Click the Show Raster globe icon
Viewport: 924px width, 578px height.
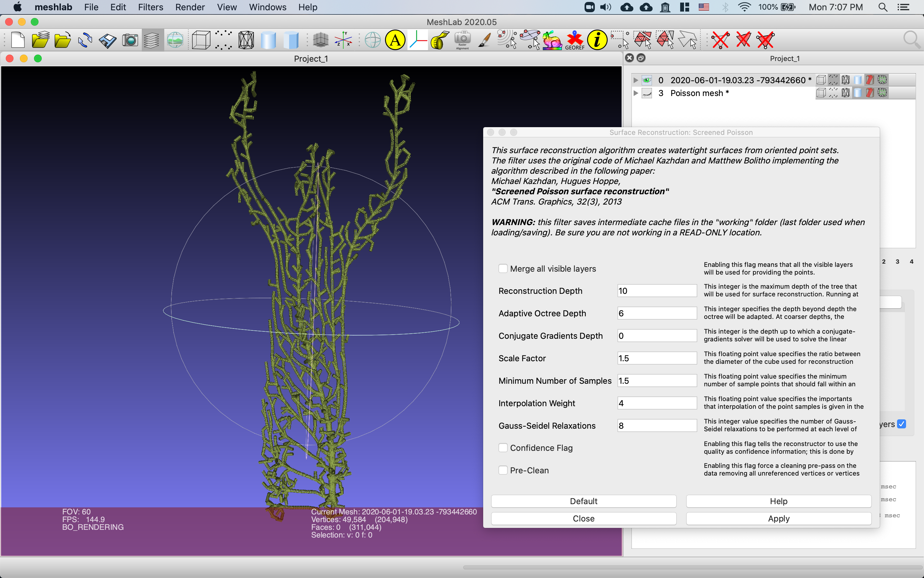click(x=175, y=40)
